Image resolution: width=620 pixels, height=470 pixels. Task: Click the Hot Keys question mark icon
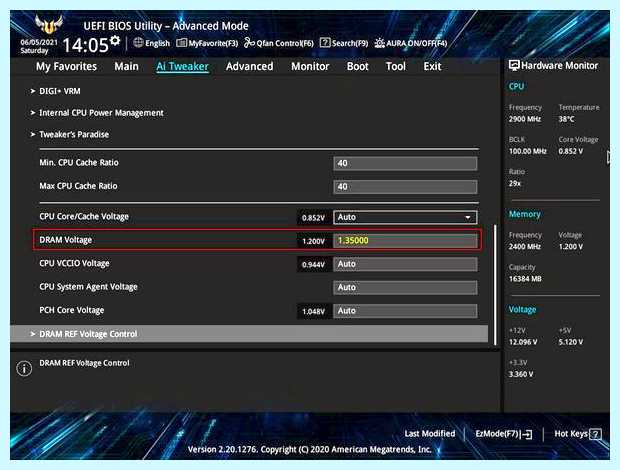pyautogui.click(x=595, y=434)
